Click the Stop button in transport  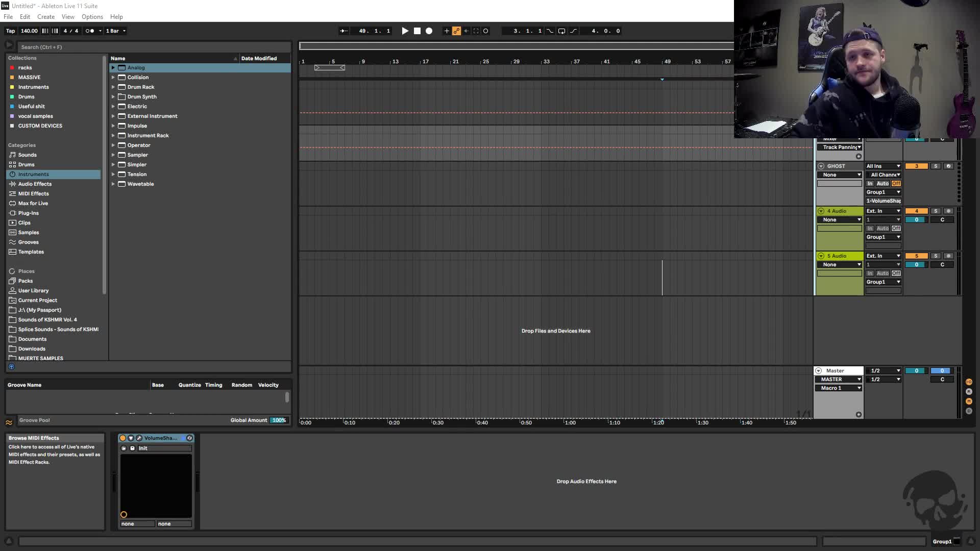click(x=417, y=31)
